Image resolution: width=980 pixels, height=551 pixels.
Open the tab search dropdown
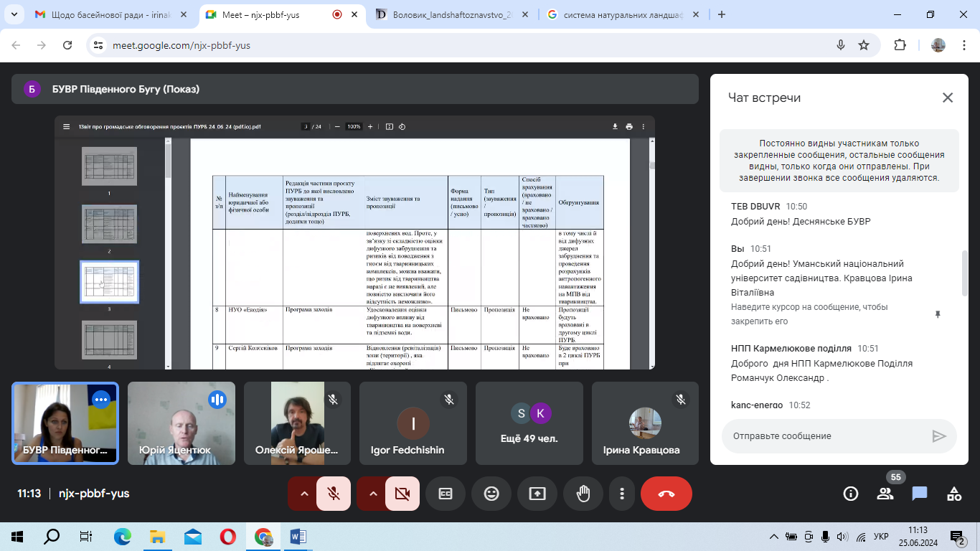[x=14, y=14]
